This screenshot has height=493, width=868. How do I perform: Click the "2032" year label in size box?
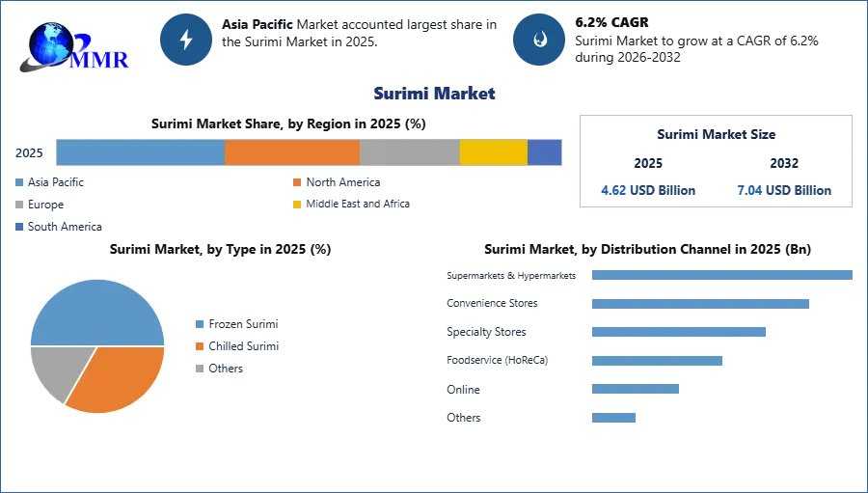[784, 163]
